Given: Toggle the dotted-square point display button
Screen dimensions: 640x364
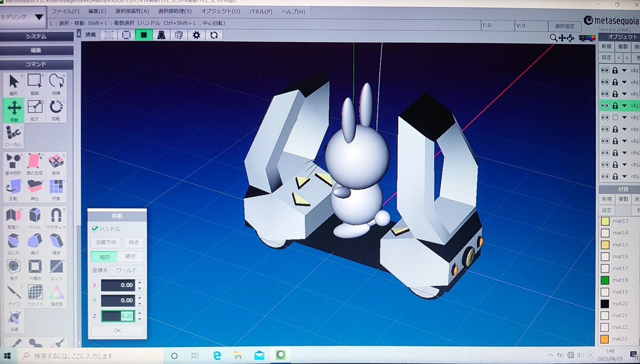Looking at the screenshot, I should [x=109, y=35].
